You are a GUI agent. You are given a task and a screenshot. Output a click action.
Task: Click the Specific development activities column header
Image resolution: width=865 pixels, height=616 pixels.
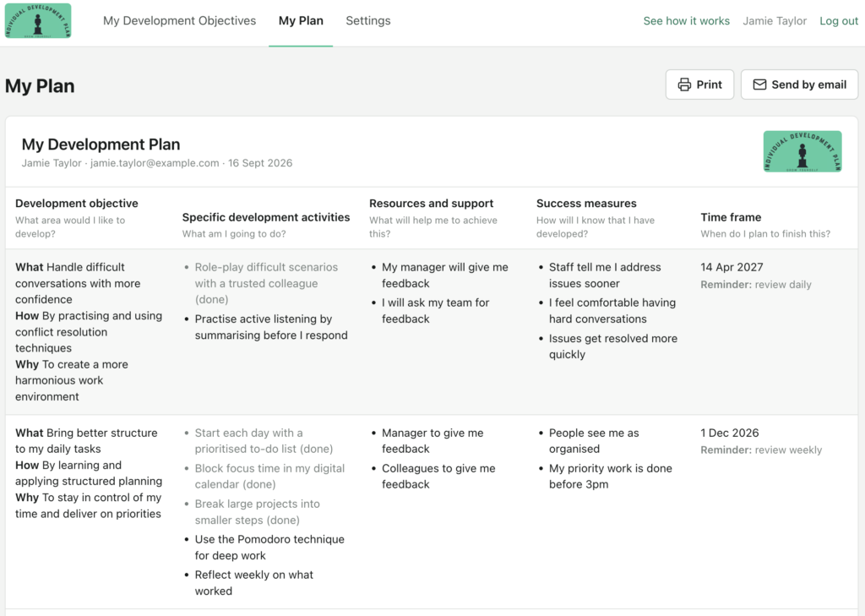pos(266,217)
